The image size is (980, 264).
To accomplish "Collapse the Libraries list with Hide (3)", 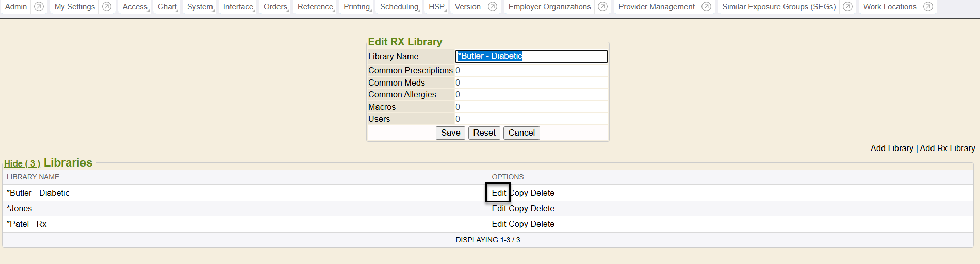I will click(x=22, y=163).
